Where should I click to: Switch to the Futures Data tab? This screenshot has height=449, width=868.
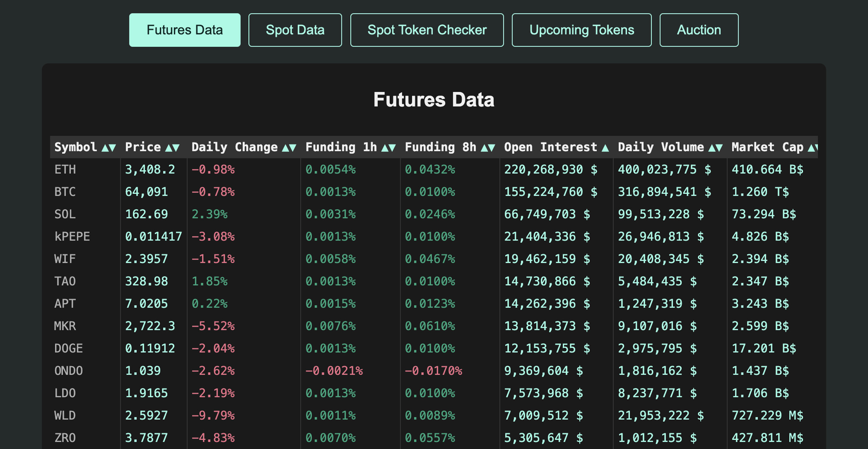point(185,30)
